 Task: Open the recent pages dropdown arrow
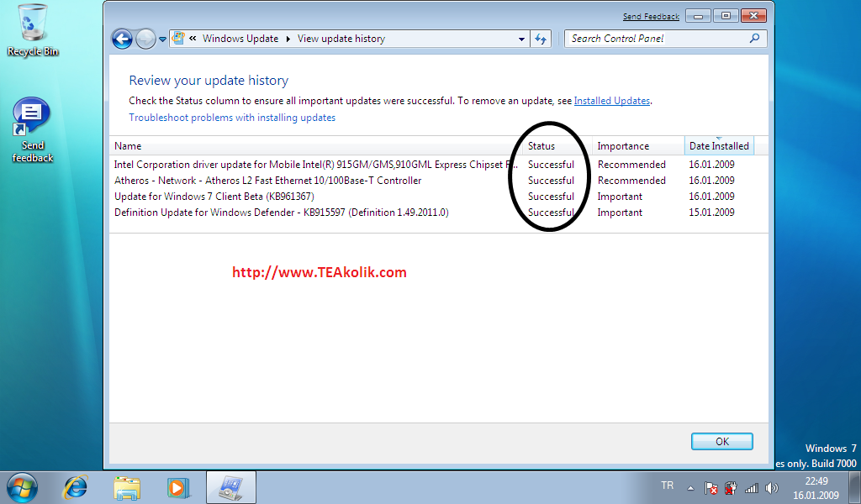coord(162,39)
